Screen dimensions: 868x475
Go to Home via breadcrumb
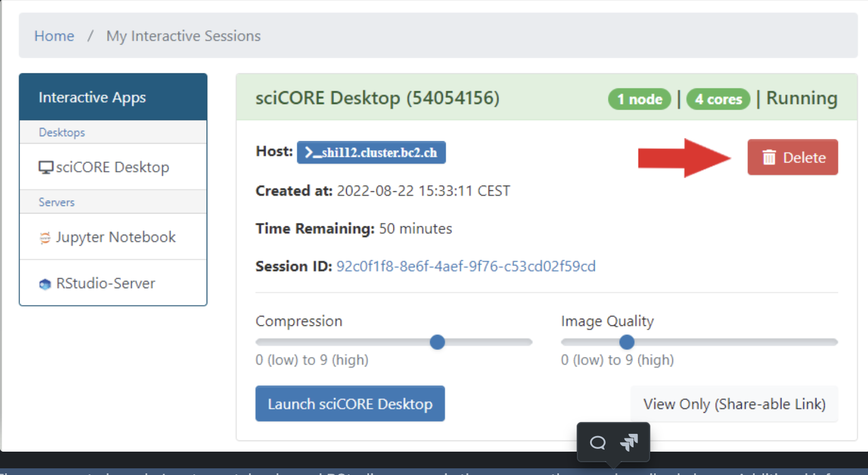pos(54,36)
